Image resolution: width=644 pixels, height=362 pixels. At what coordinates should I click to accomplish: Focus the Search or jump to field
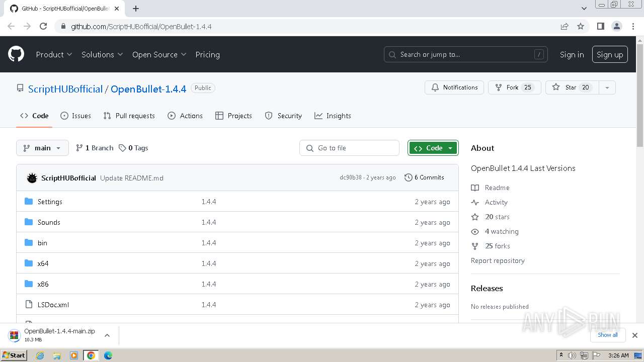466,54
